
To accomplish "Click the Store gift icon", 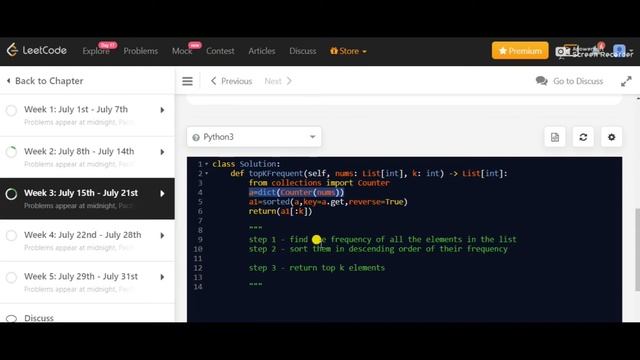I will tap(334, 51).
